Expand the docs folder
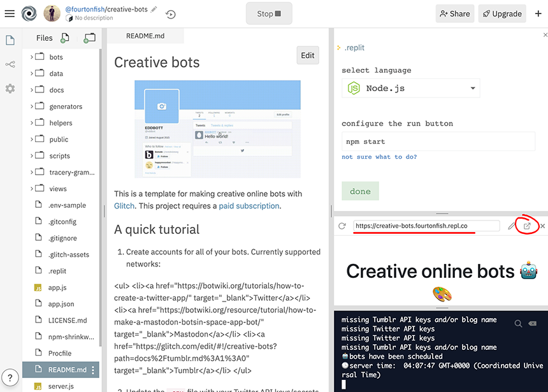 point(31,90)
